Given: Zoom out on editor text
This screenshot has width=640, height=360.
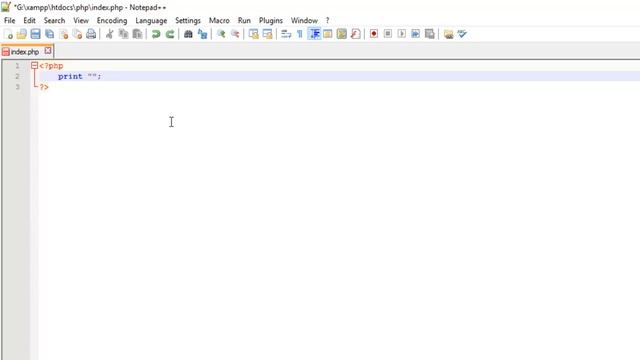Looking at the screenshot, I should pos(235,34).
